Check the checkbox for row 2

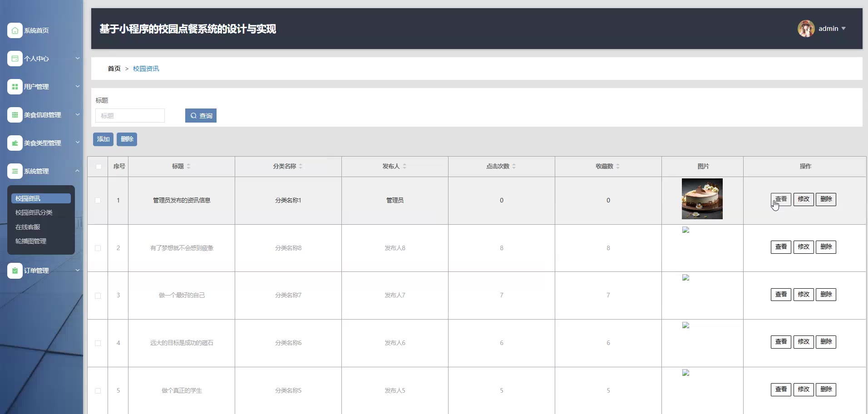tap(98, 248)
